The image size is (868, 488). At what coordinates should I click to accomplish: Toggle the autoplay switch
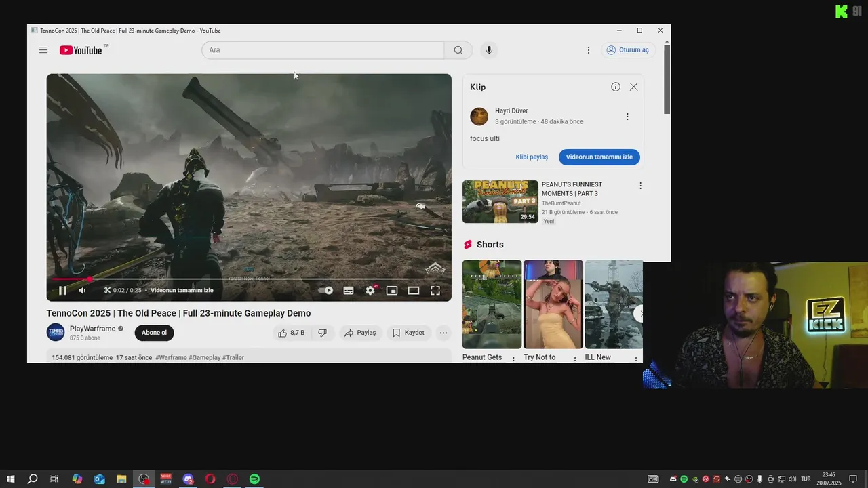tap(325, 291)
